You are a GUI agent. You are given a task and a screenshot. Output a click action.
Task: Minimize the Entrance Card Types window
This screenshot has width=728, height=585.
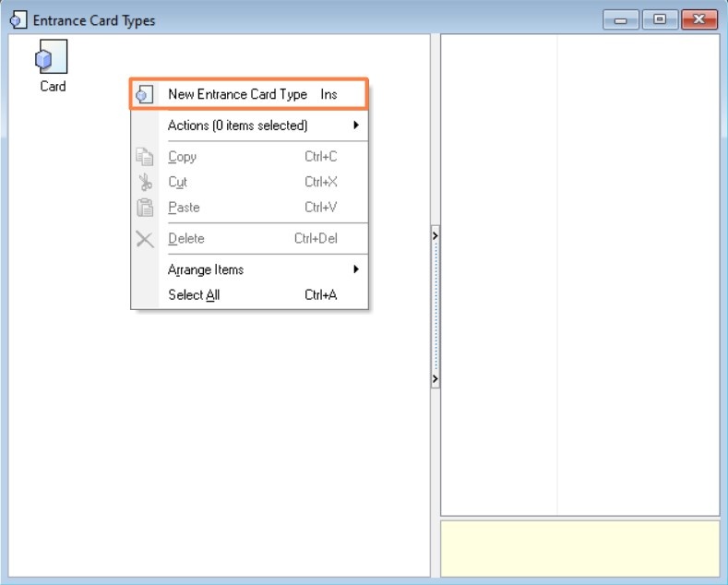coord(623,19)
